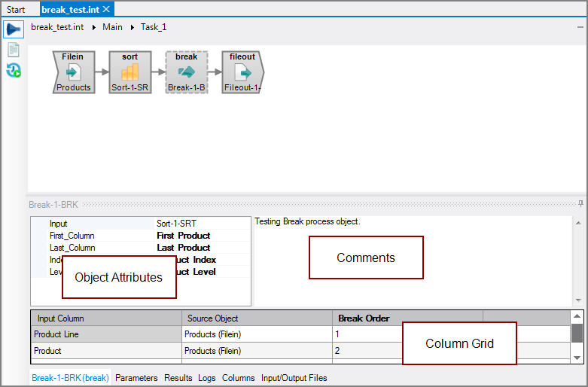The height and width of the screenshot is (387, 588).
Task: Select the Filein Products node
Action: point(74,72)
